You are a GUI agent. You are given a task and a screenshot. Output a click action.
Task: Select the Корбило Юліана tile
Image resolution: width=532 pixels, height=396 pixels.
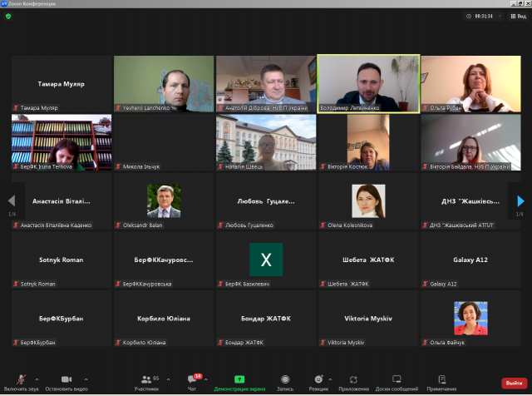click(164, 319)
